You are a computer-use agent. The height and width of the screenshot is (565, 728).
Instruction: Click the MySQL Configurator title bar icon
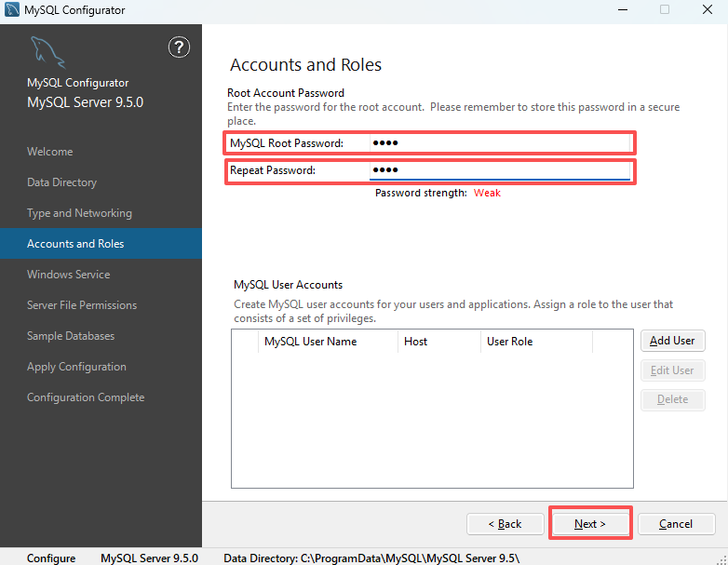click(x=11, y=9)
